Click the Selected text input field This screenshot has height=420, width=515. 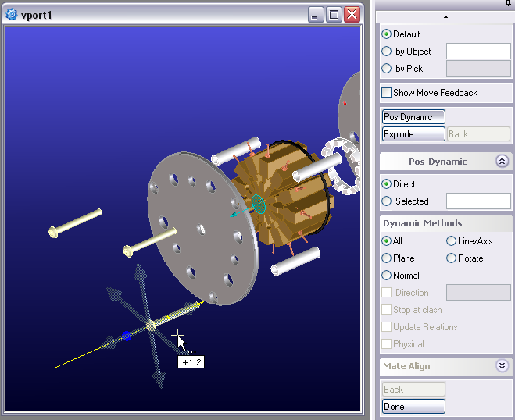coord(477,201)
